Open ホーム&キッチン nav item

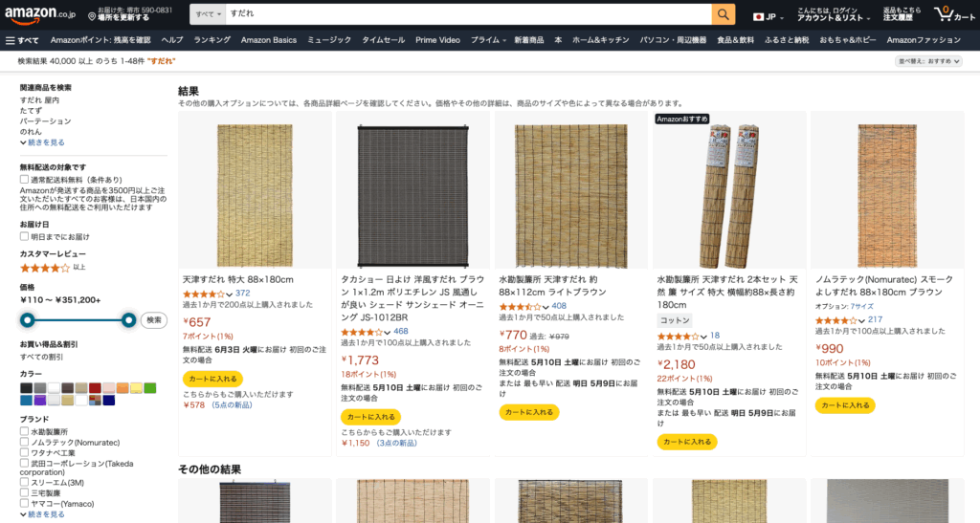(x=601, y=40)
